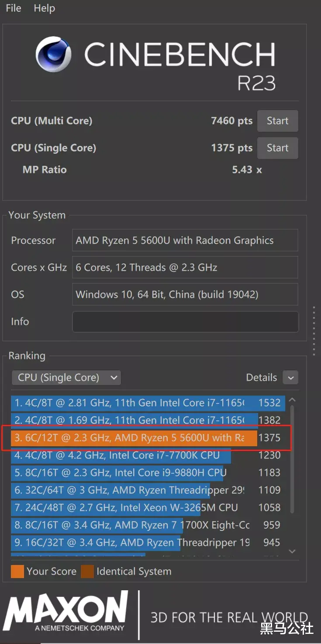Expand the Details dropdown arrow
321x644 pixels.
(x=290, y=378)
